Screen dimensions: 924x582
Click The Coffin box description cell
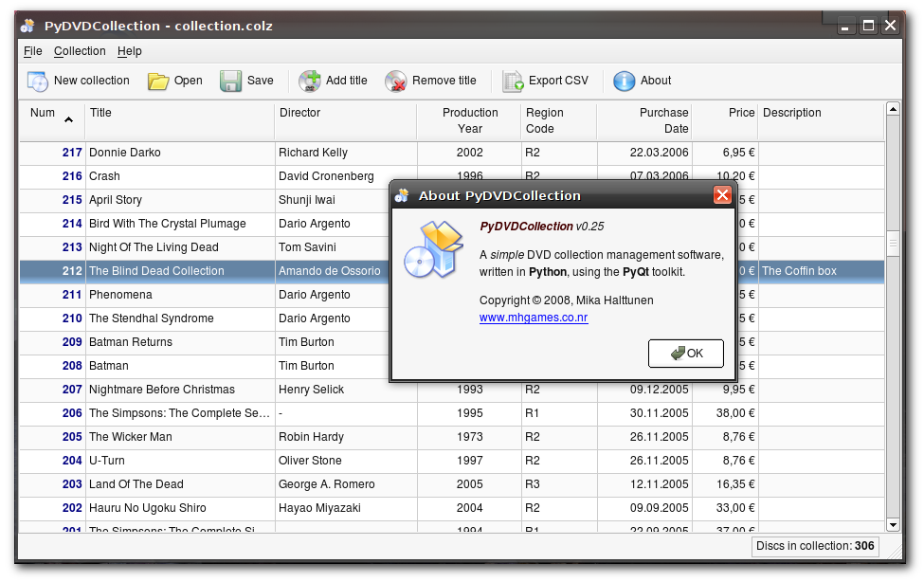[x=822, y=271]
